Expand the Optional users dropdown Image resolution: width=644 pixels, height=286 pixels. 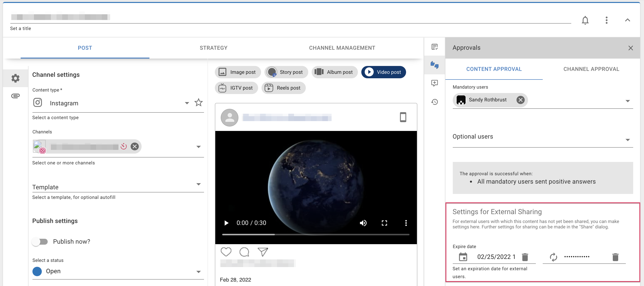[628, 140]
